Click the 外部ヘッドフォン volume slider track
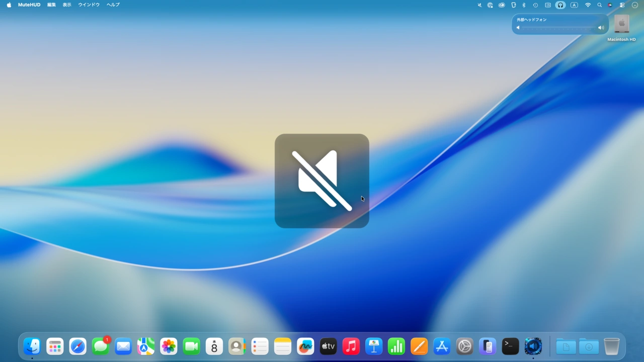This screenshot has height=362, width=644. tap(558, 28)
